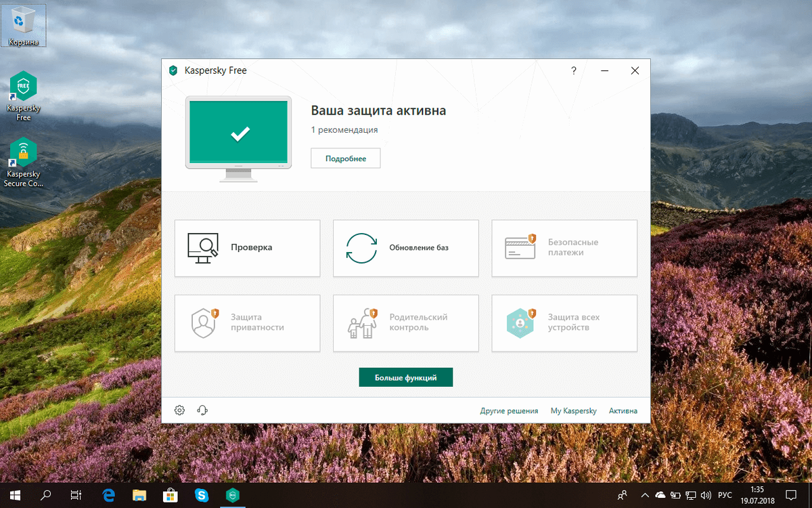Click the OneDrive cloud tray icon
This screenshot has height=508, width=812.
[660, 495]
